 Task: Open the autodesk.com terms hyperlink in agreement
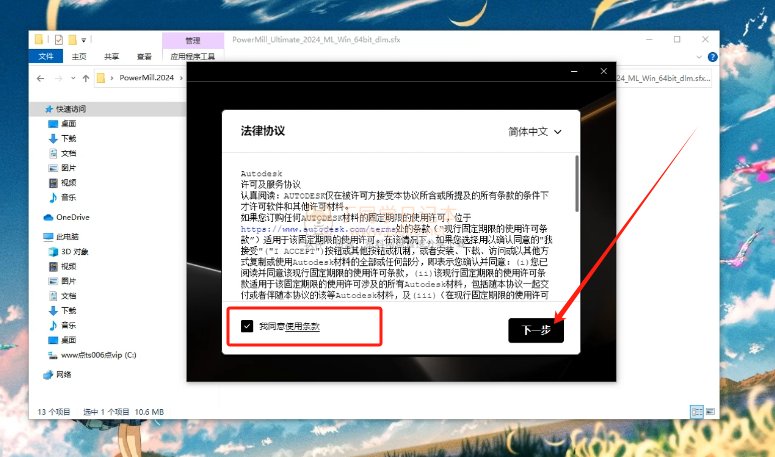[x=318, y=229]
